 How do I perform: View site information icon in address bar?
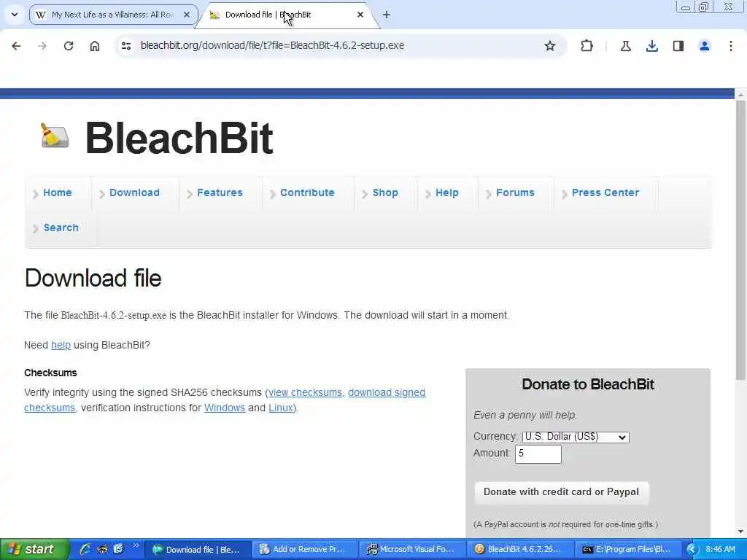coord(126,46)
